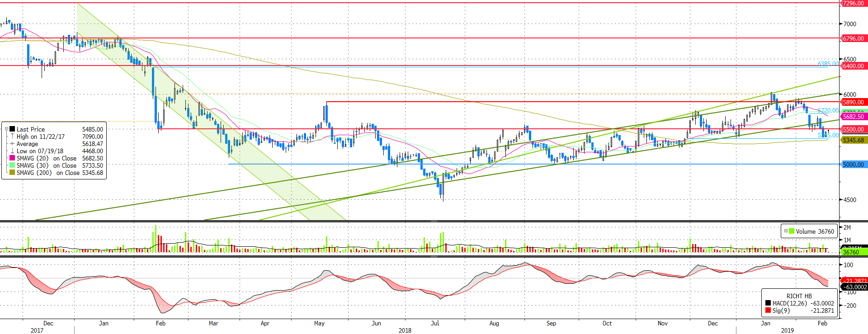Click the red Sig(9) legend swatch
Image resolution: width=868 pixels, height=334 pixels.
[x=768, y=310]
